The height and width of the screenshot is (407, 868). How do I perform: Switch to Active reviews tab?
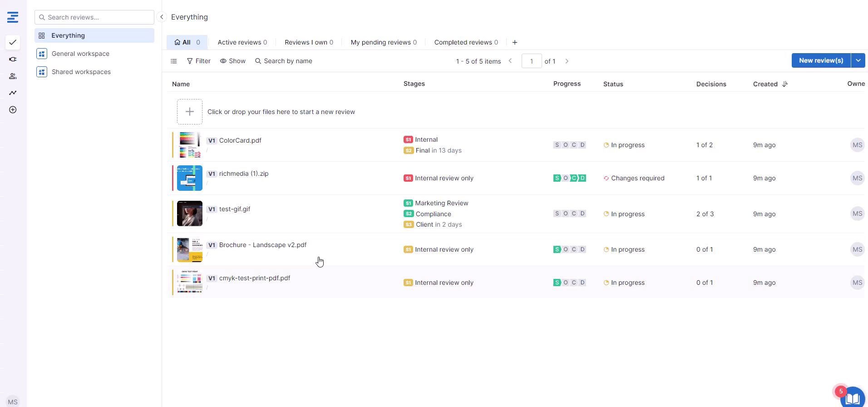[x=242, y=42]
